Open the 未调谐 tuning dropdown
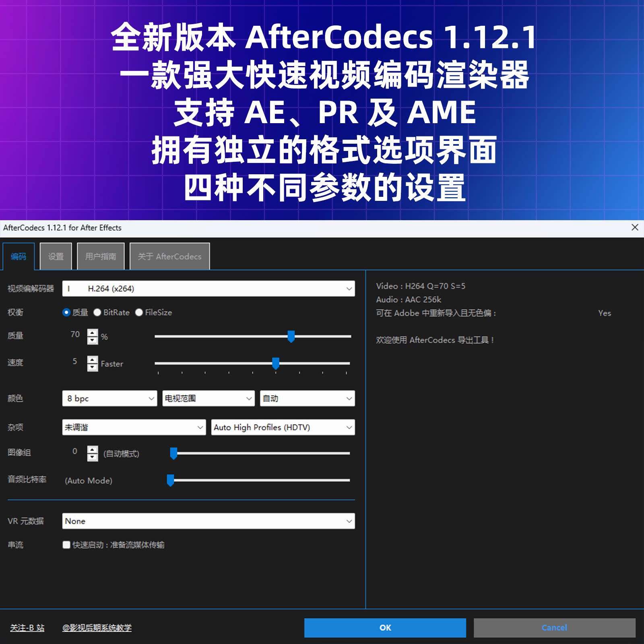This screenshot has width=644, height=644. 134,427
